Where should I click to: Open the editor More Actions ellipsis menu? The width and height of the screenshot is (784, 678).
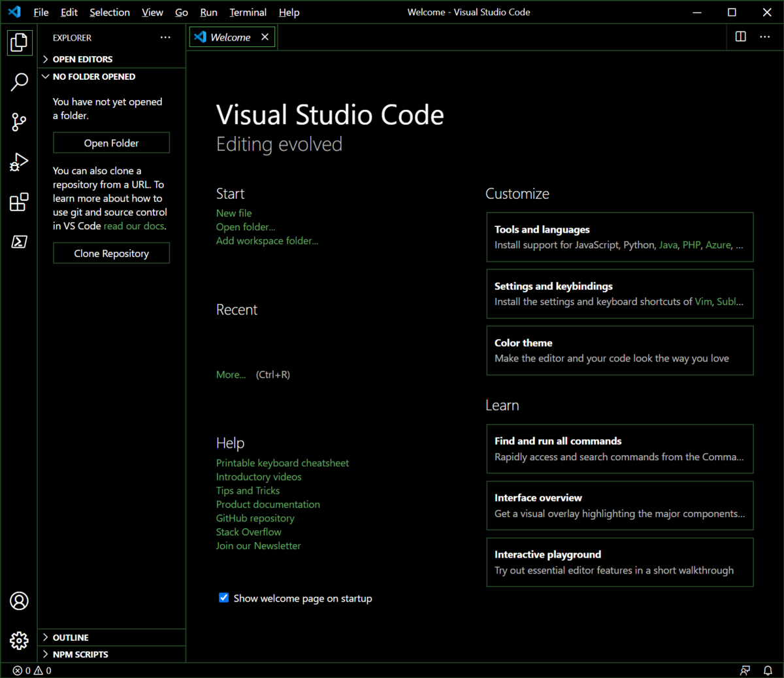[x=764, y=37]
